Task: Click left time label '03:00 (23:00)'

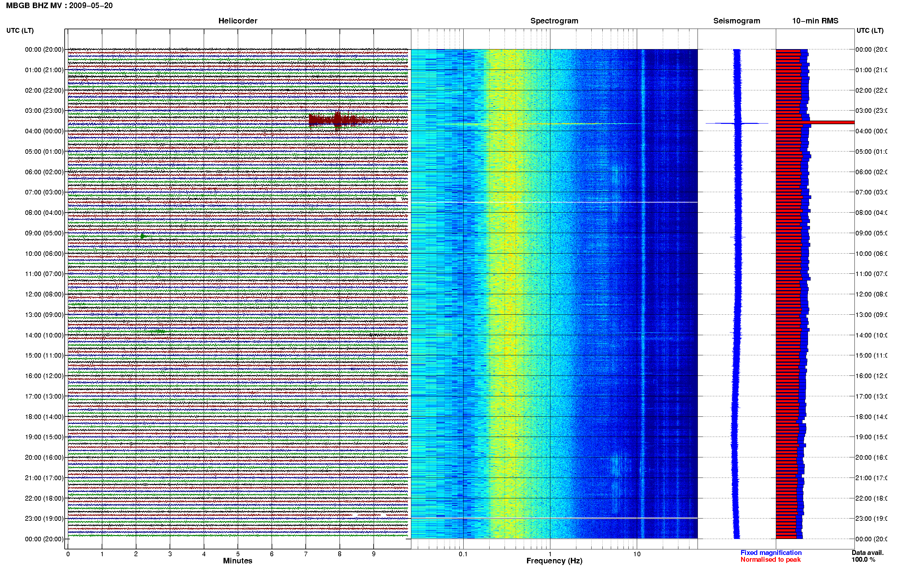Action: tap(44, 111)
